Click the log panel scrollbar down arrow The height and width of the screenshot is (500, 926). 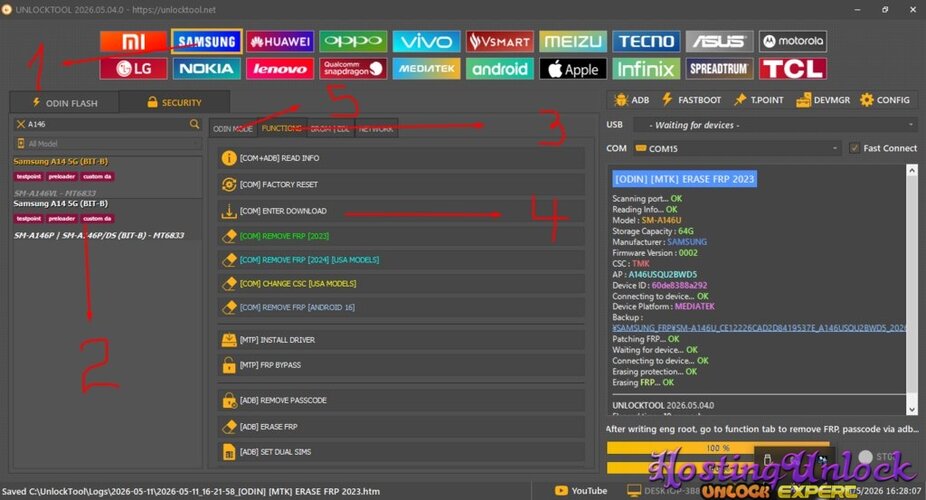click(912, 409)
